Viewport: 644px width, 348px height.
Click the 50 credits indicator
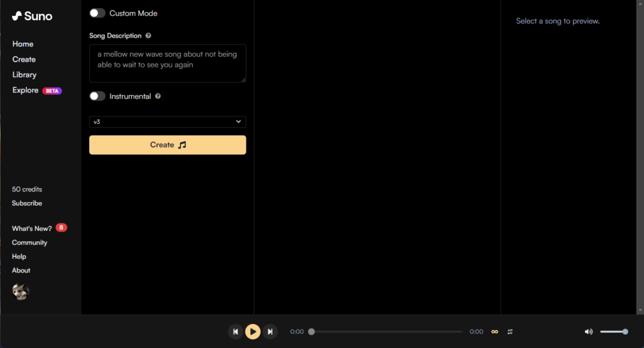click(x=26, y=189)
